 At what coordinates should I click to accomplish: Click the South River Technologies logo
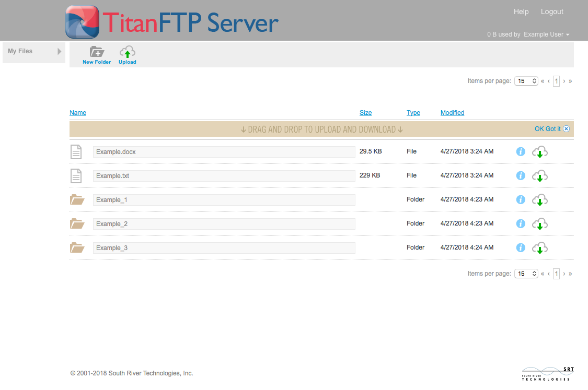[x=548, y=374]
